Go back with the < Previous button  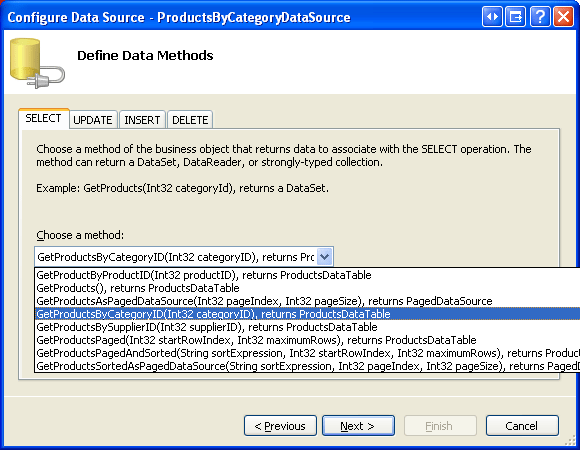tap(280, 426)
